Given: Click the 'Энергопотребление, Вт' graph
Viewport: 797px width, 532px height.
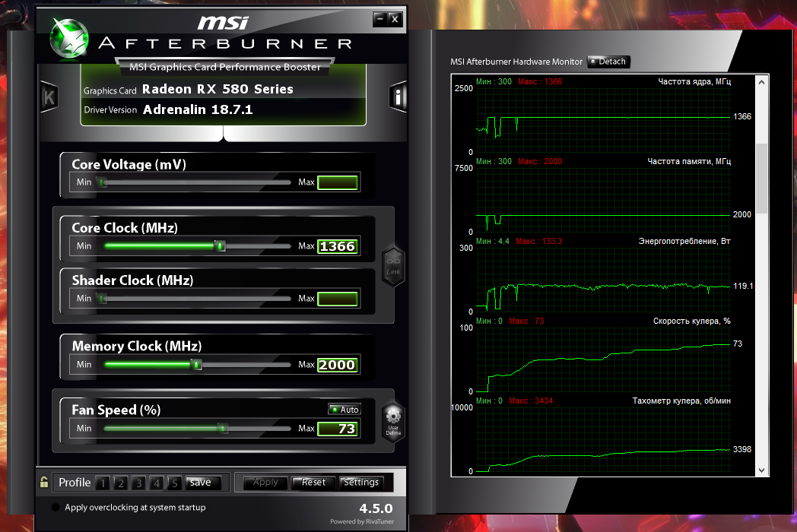Looking at the screenshot, I should pos(603,280).
